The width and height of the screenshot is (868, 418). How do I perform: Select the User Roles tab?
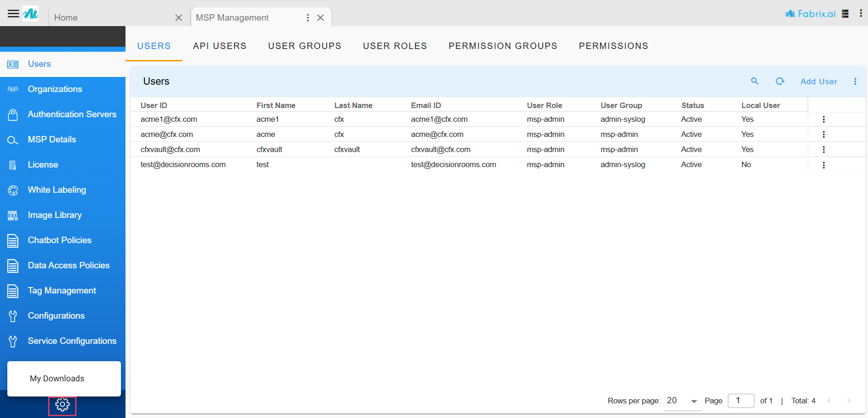[x=395, y=46]
